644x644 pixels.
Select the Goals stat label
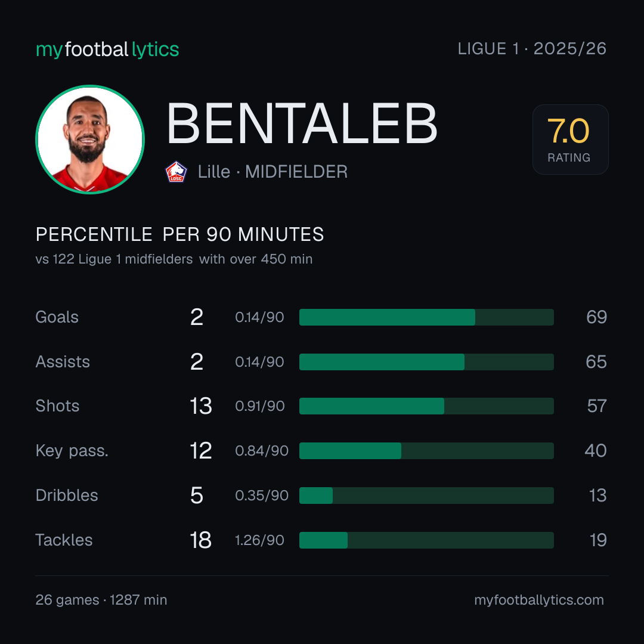57,317
